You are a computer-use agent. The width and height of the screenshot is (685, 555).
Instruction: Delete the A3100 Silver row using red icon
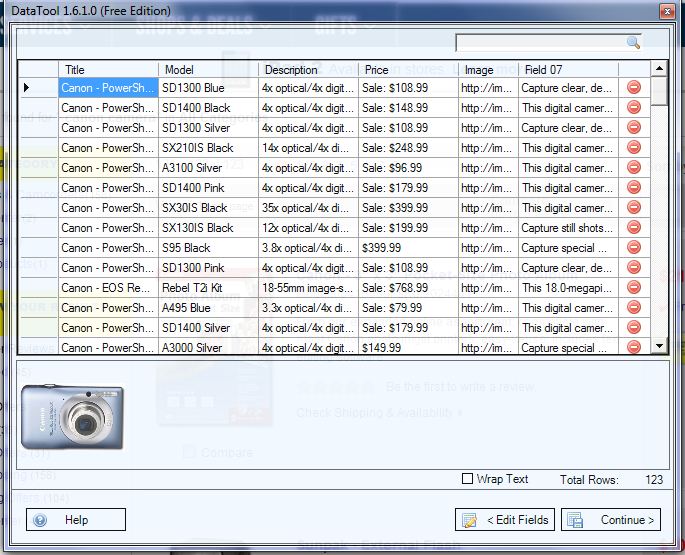coord(634,168)
